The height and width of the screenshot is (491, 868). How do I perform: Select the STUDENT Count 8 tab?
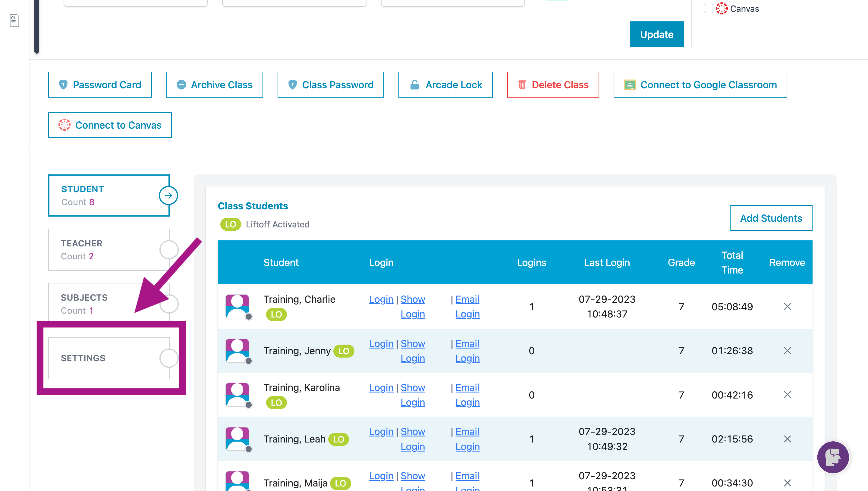108,195
